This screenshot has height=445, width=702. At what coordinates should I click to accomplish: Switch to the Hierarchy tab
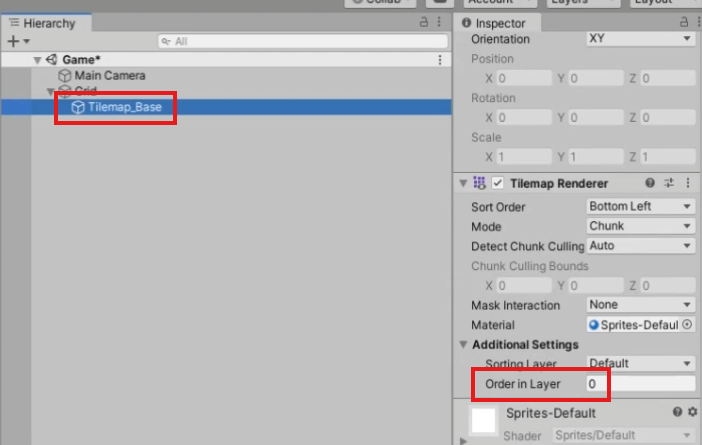47,23
